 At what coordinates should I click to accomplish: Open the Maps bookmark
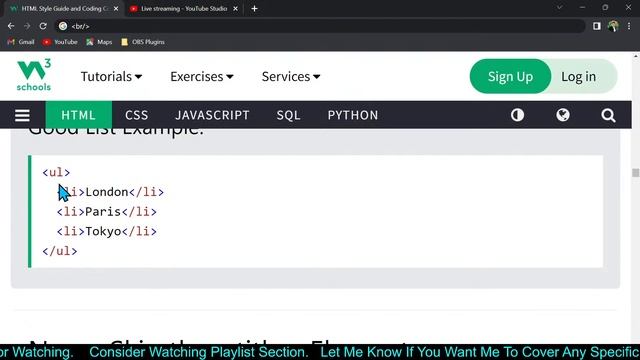point(99,42)
